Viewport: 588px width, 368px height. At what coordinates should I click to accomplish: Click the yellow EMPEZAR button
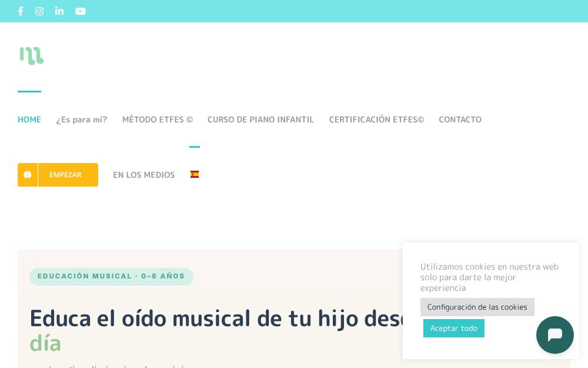58,175
